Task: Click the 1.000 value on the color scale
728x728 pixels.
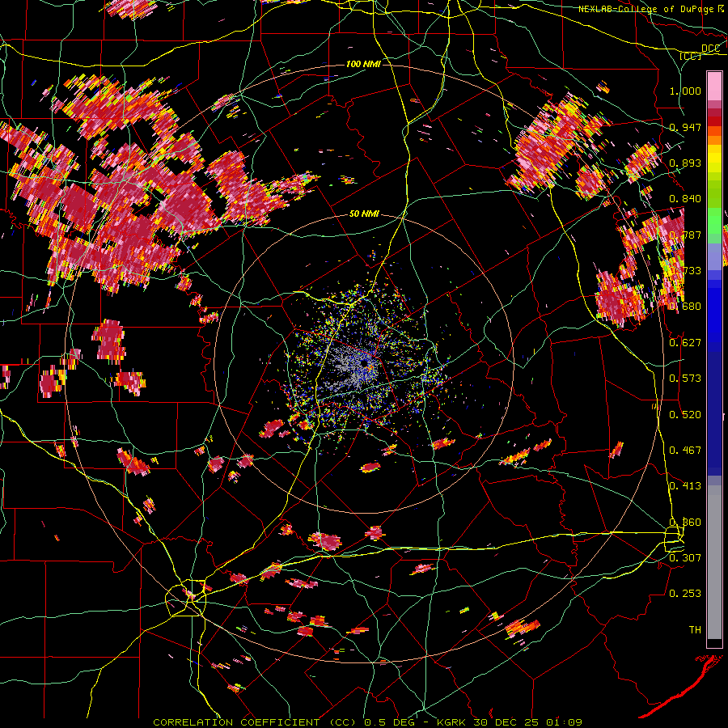Action: [x=685, y=91]
